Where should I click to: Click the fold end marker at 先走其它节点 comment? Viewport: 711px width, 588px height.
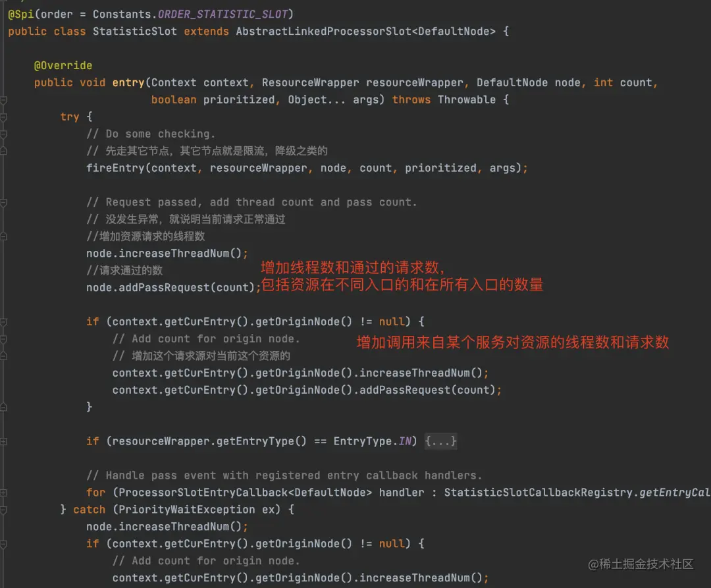tap(3, 151)
